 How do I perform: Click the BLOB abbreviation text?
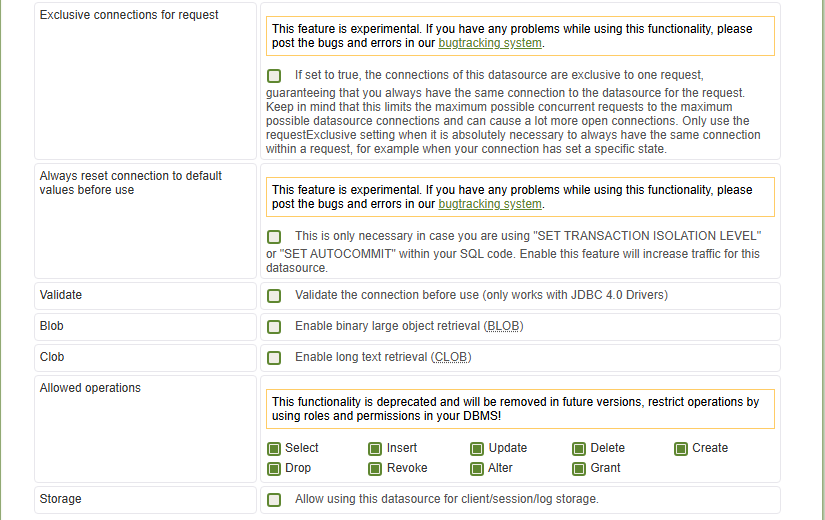pyautogui.click(x=503, y=327)
